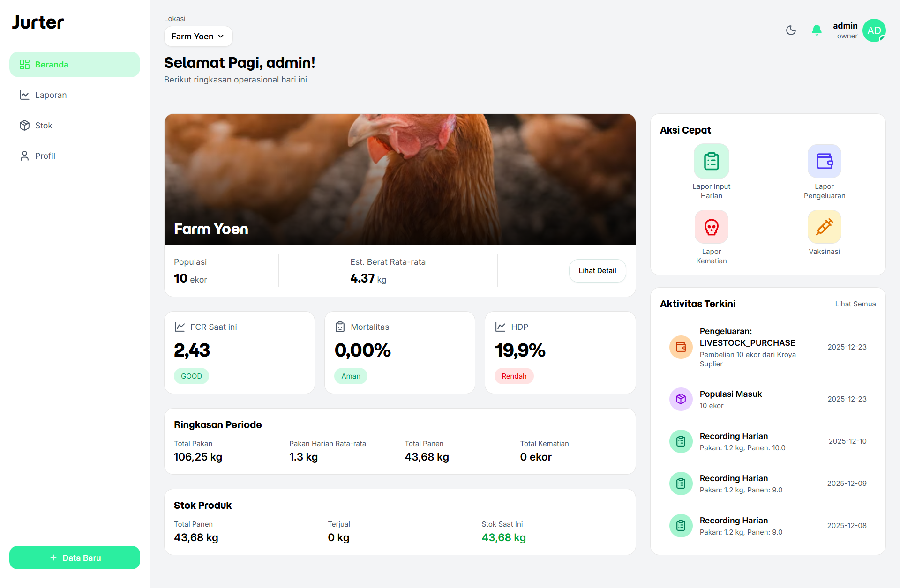Click the AD user avatar
Viewport: 900px width, 588px height.
point(874,30)
